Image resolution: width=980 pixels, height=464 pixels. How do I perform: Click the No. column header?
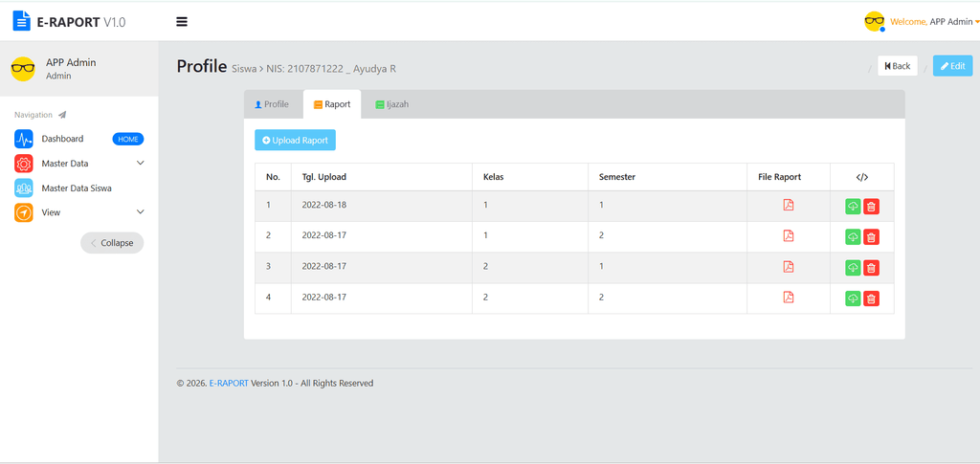[x=273, y=177]
